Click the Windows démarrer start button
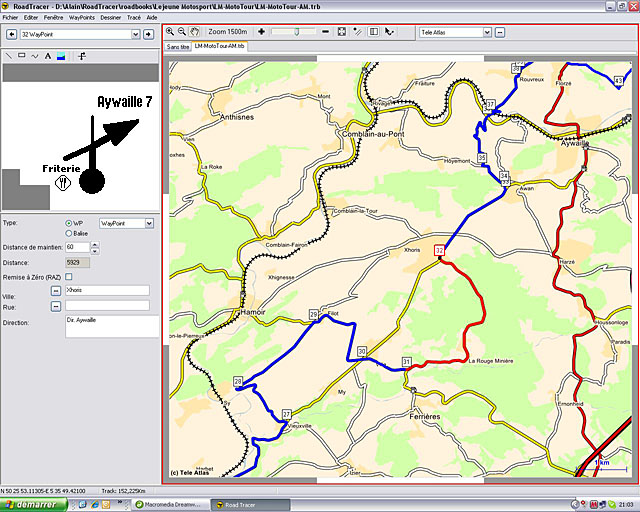The height and width of the screenshot is (512, 640). point(33,505)
